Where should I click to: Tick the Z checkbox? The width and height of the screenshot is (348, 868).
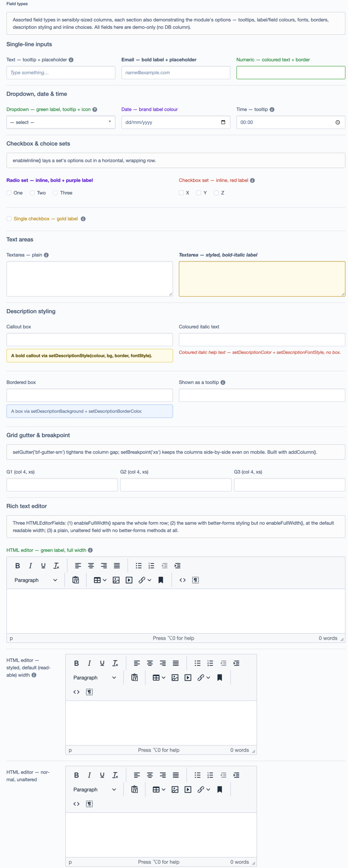pyautogui.click(x=216, y=193)
